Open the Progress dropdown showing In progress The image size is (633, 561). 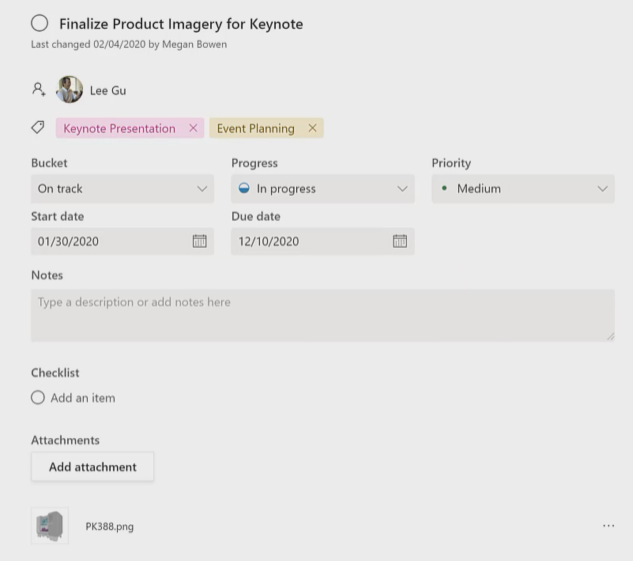tap(323, 188)
